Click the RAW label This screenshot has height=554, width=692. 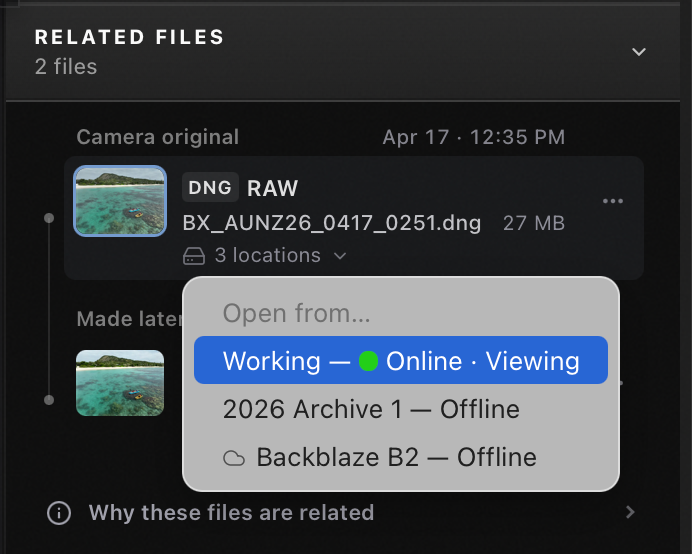coord(272,188)
